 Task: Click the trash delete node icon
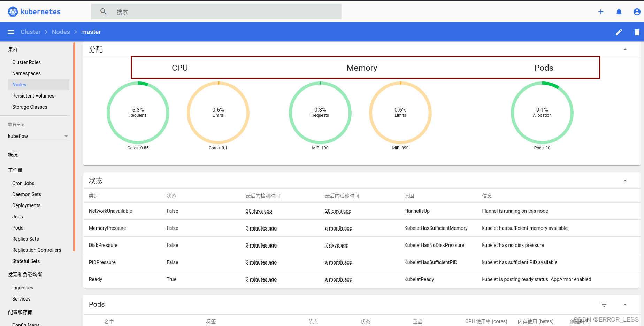(x=637, y=32)
